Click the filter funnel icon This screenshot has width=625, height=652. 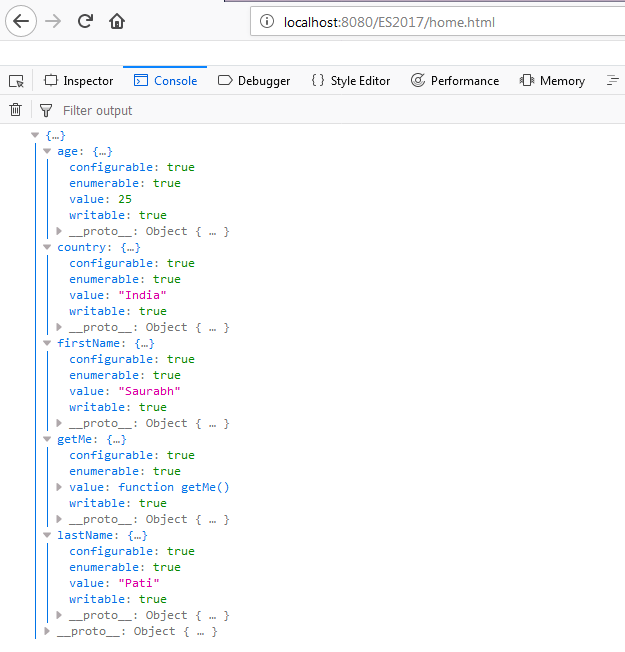point(45,110)
